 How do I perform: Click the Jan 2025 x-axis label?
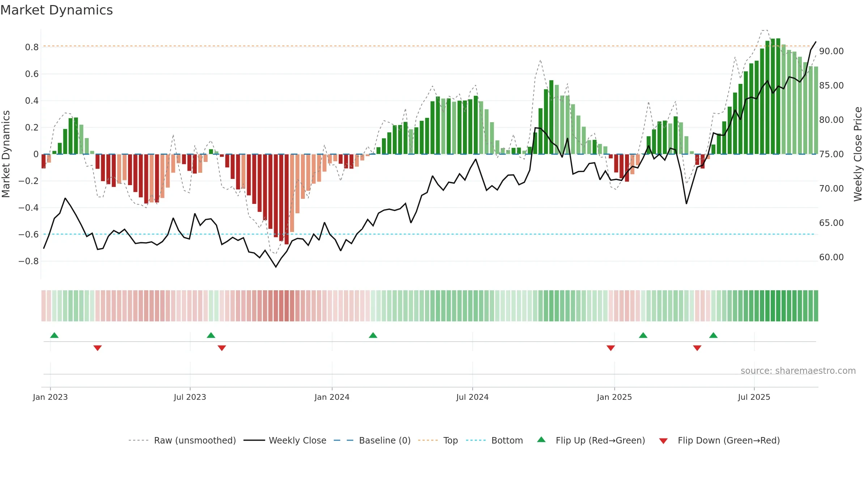coord(614,397)
